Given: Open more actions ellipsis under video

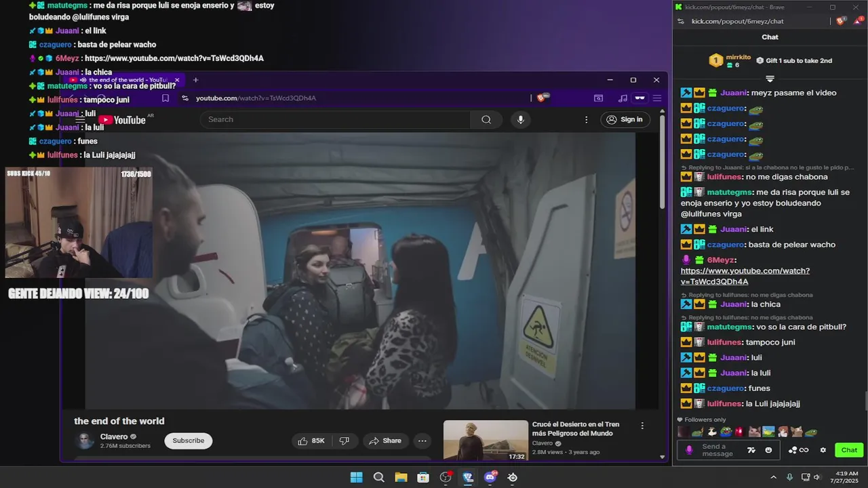Looking at the screenshot, I should [422, 441].
